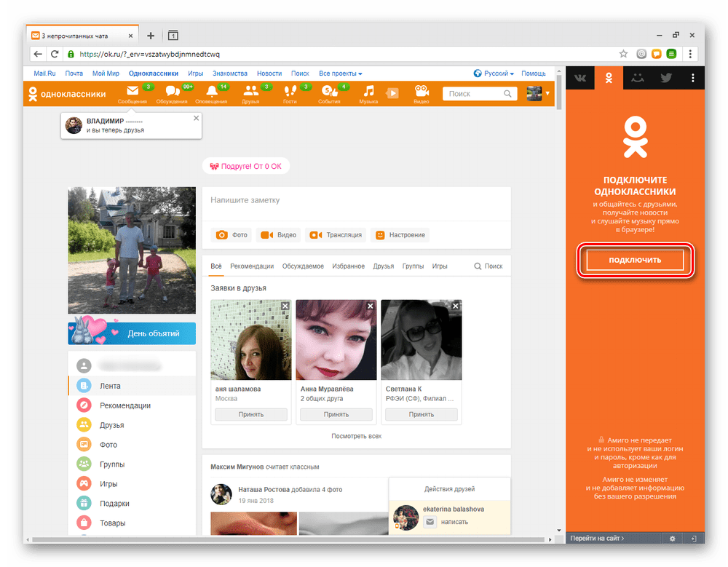Screen dimensions: 728x567
Task: Expand the Все проекты dropdown
Action: point(340,74)
